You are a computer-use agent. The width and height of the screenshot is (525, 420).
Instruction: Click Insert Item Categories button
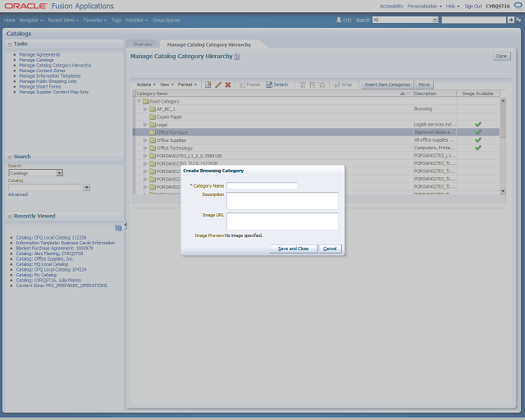(x=387, y=84)
